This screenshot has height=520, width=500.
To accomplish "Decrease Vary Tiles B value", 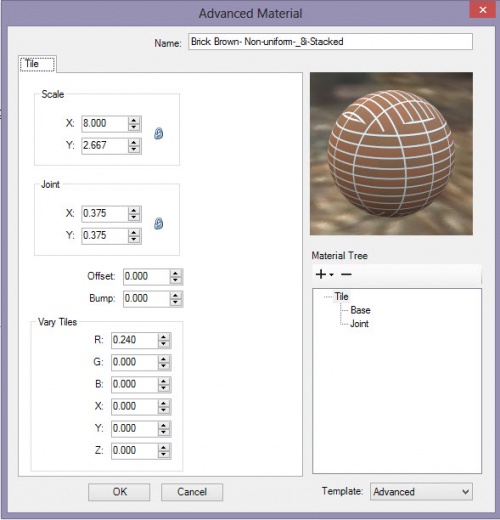I will [x=164, y=388].
